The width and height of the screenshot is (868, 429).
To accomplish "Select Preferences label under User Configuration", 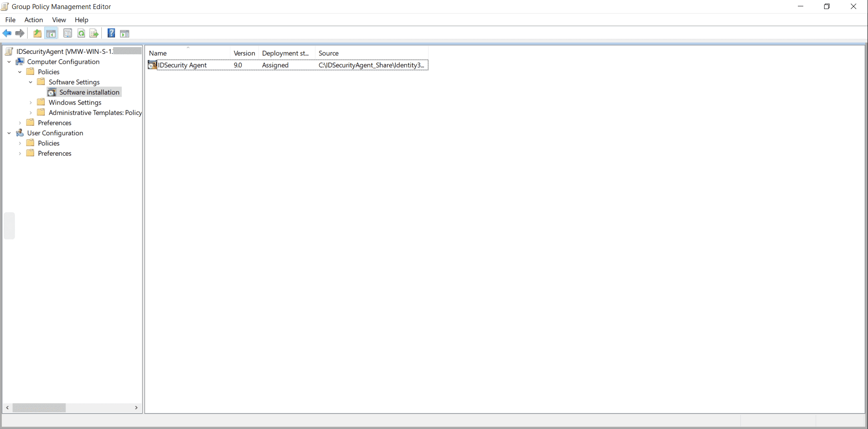I will click(x=55, y=153).
